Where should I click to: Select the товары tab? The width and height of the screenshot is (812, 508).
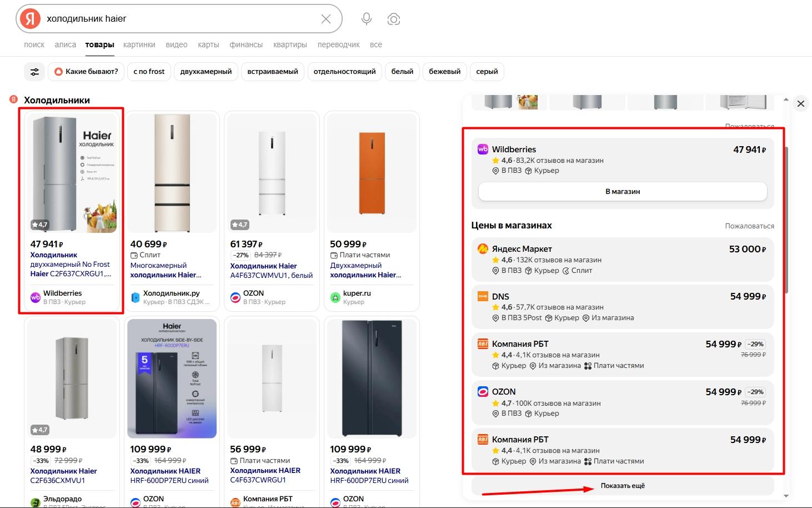[x=100, y=44]
